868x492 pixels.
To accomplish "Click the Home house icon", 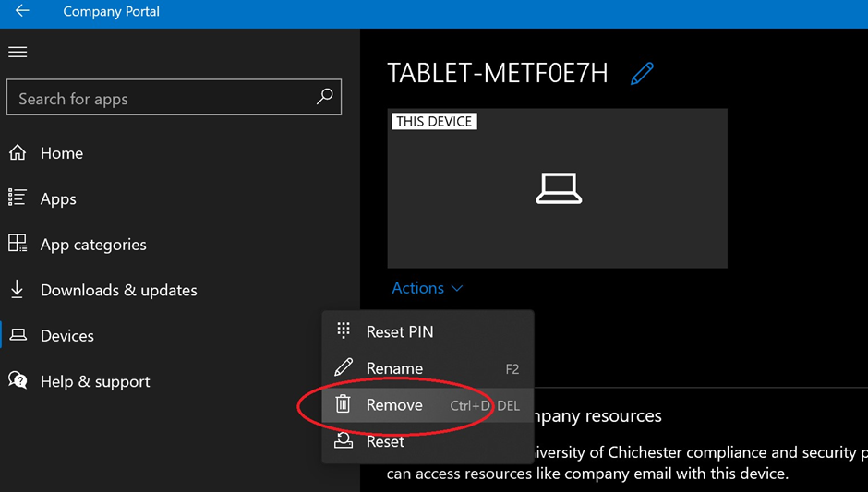I will point(18,152).
